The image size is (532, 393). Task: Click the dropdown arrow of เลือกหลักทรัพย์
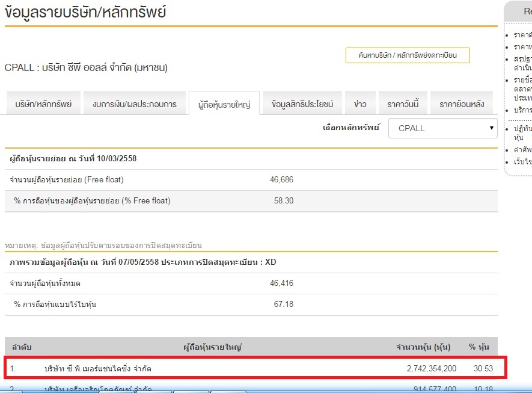click(491, 128)
